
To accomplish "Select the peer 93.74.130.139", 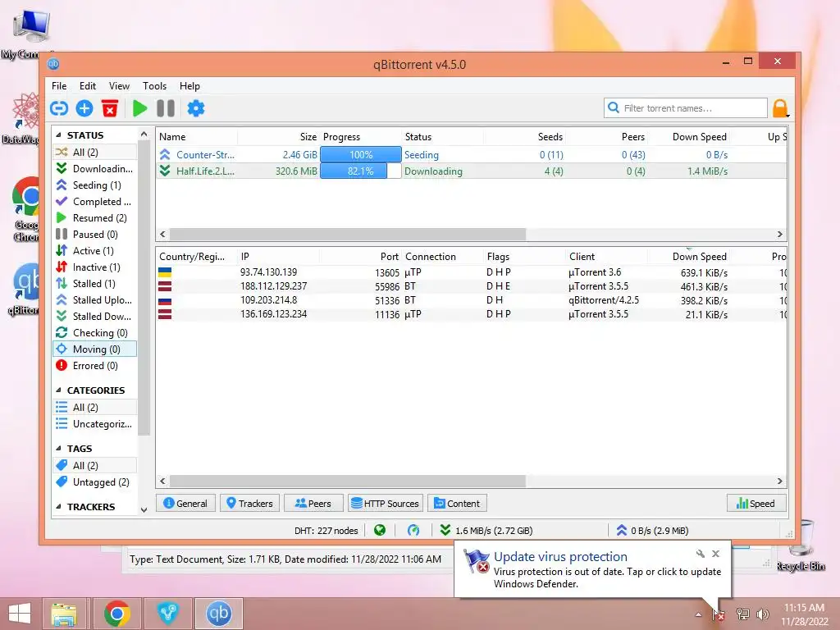I will point(472,272).
